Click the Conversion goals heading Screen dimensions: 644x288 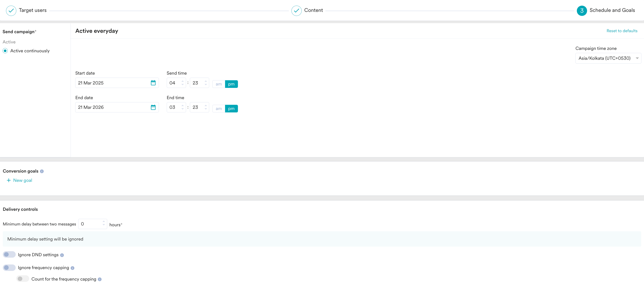21,171
